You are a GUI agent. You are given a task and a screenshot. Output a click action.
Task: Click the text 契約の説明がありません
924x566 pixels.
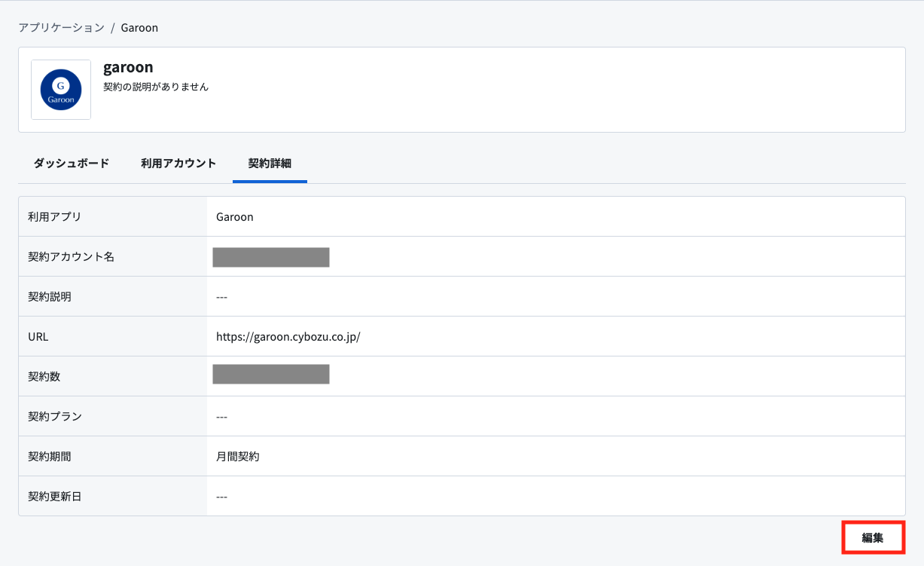click(x=156, y=87)
